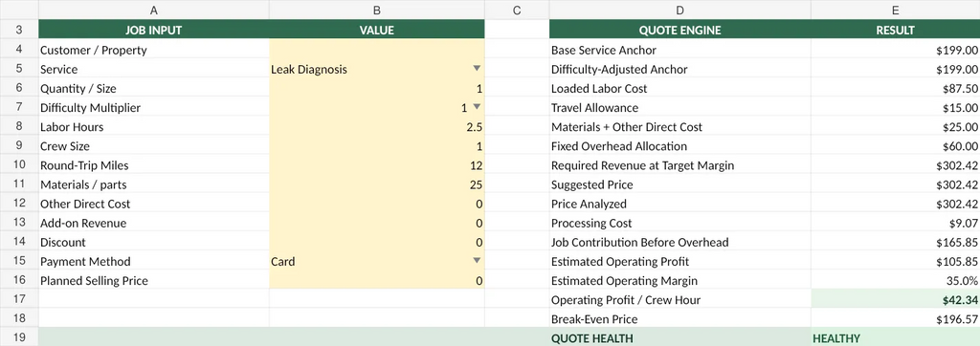Select column C header
The image size is (980, 346).
pyautogui.click(x=517, y=10)
